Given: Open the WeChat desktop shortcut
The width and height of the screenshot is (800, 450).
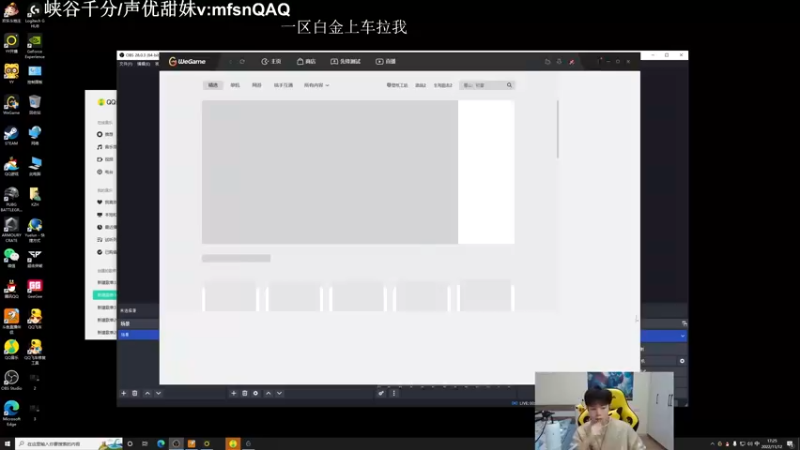Looking at the screenshot, I should click(x=11, y=258).
